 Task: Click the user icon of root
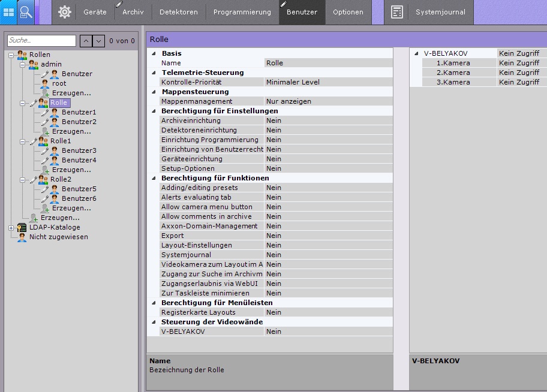(45, 83)
